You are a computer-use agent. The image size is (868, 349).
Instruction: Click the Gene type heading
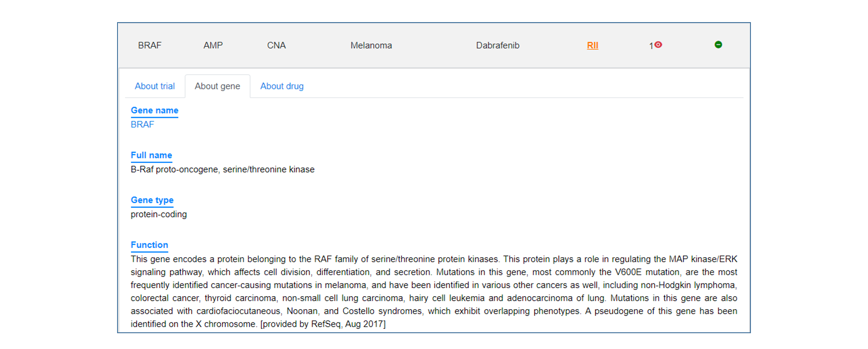point(152,200)
